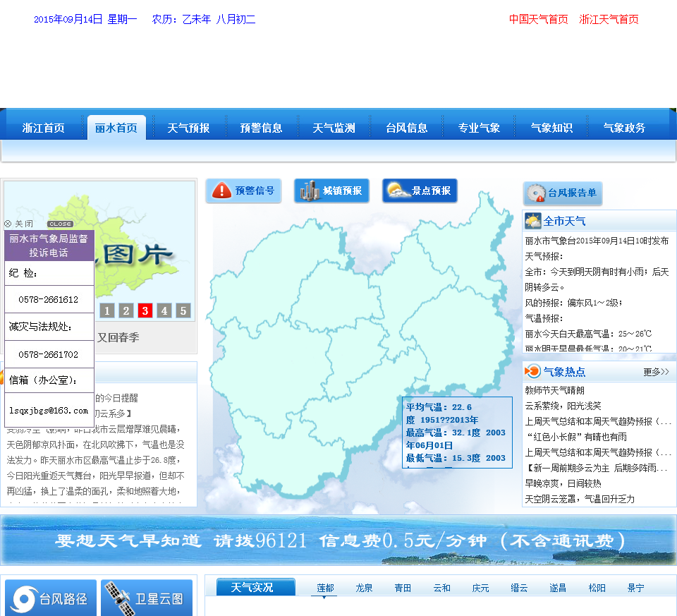Click the green CLOSE badge on popup
Image resolution: width=677 pixels, height=616 pixels.
60,224
